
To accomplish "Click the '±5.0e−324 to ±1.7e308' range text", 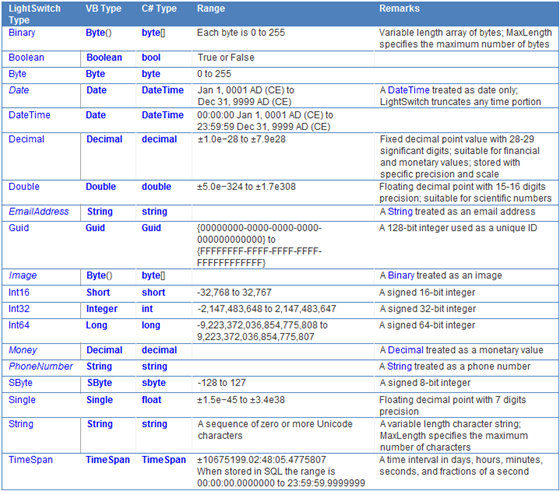I will click(x=246, y=186).
